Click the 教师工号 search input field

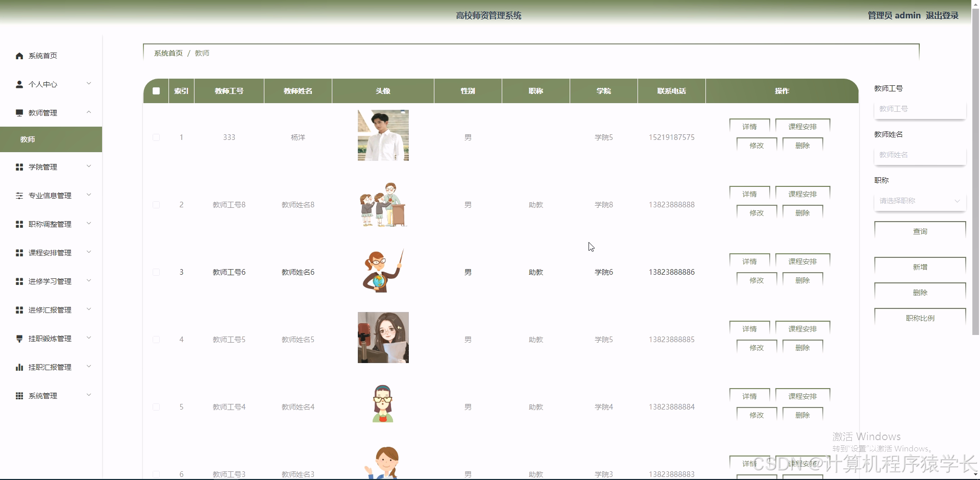(920, 109)
